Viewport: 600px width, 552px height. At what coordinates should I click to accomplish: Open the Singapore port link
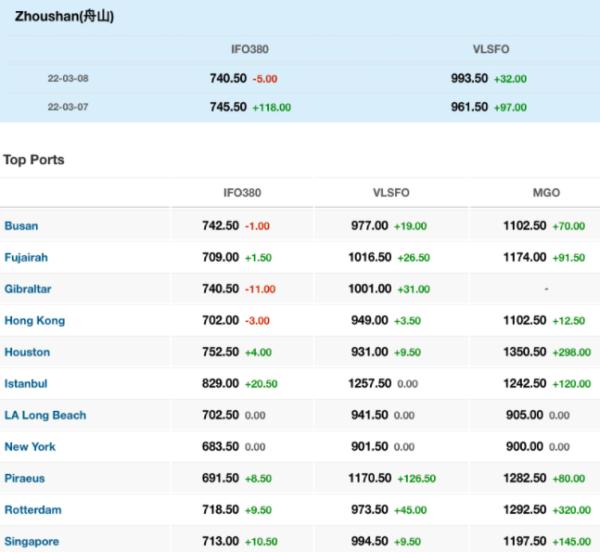point(32,541)
